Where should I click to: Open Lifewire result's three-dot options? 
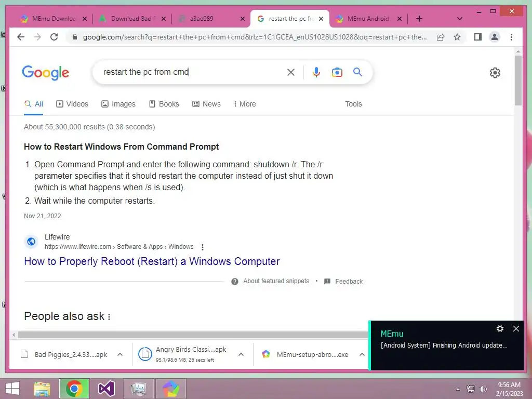coord(203,247)
